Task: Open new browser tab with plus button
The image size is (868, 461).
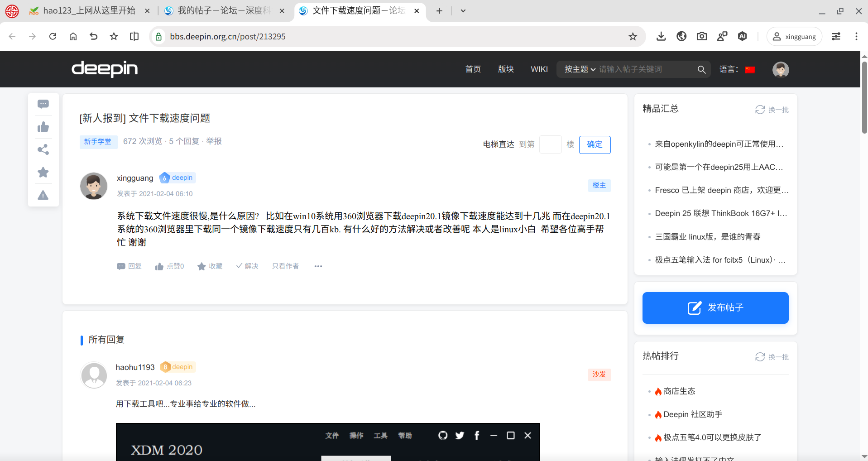Action: [x=439, y=11]
